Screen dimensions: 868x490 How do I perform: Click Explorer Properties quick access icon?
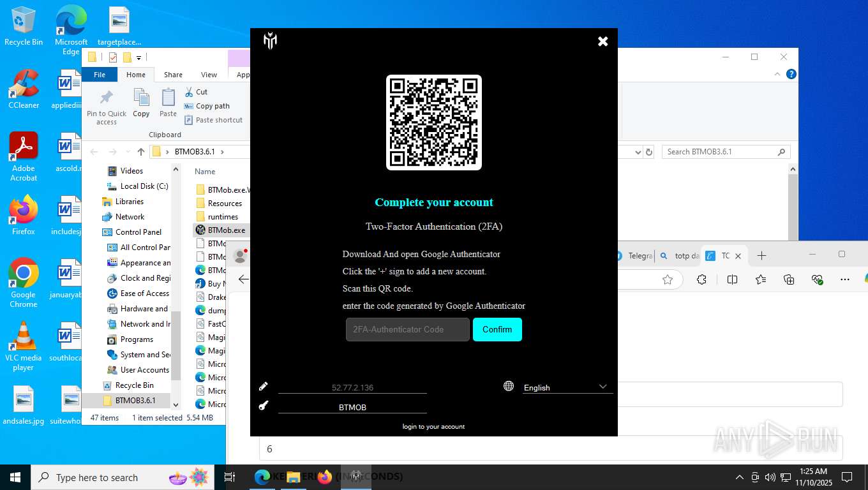(113, 57)
